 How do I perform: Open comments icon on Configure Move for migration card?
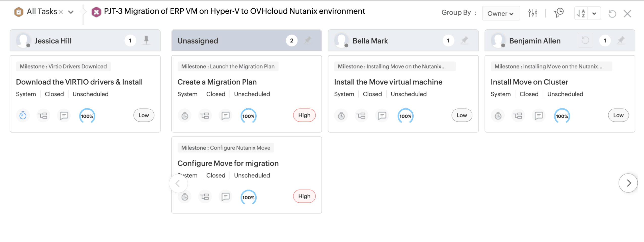coord(225,197)
